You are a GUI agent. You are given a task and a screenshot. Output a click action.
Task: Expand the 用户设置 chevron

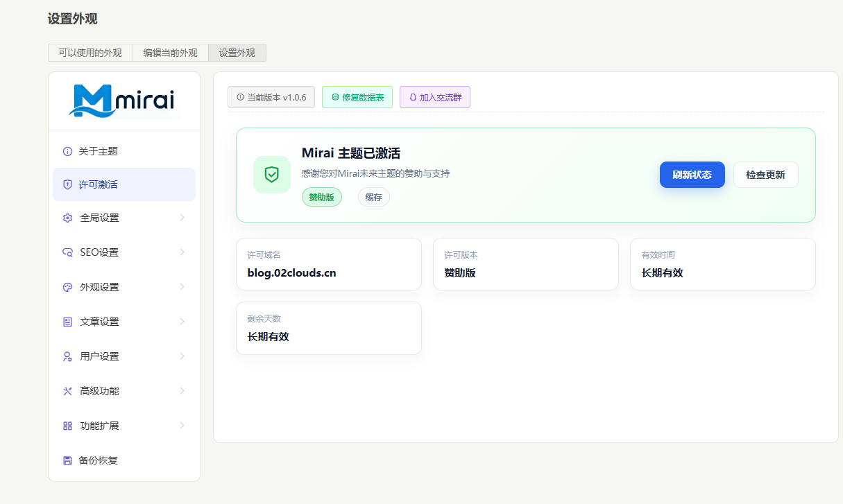[x=182, y=356]
